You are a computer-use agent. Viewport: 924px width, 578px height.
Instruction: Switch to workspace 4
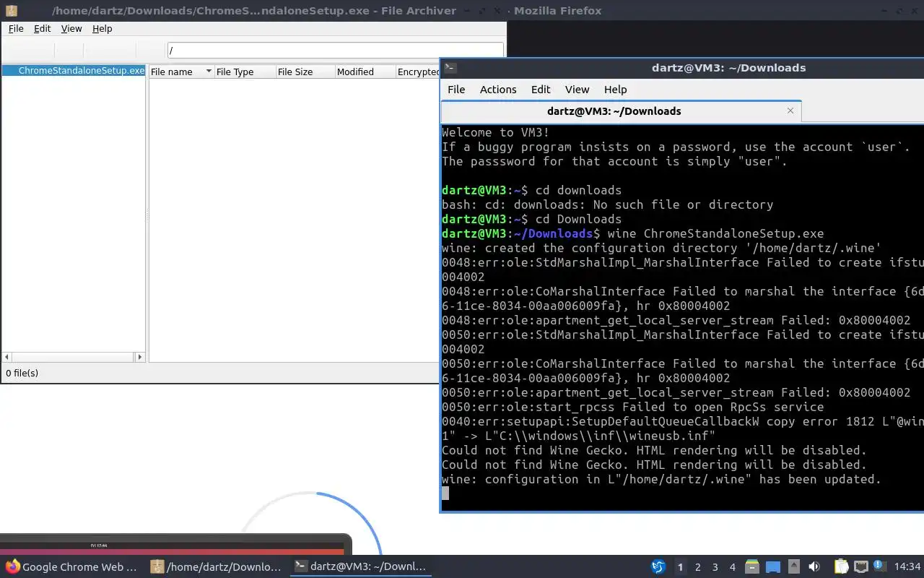733,567
